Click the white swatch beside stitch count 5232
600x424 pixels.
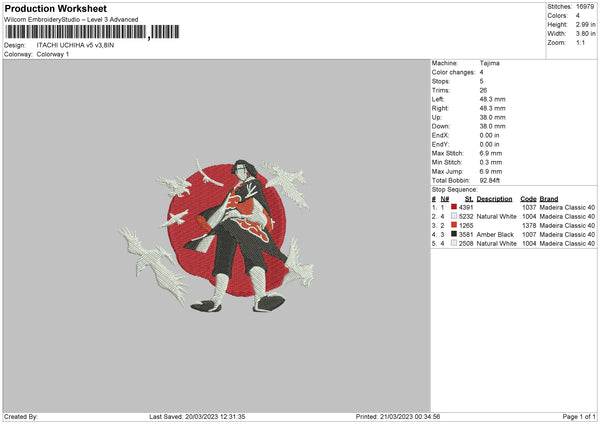pyautogui.click(x=454, y=216)
